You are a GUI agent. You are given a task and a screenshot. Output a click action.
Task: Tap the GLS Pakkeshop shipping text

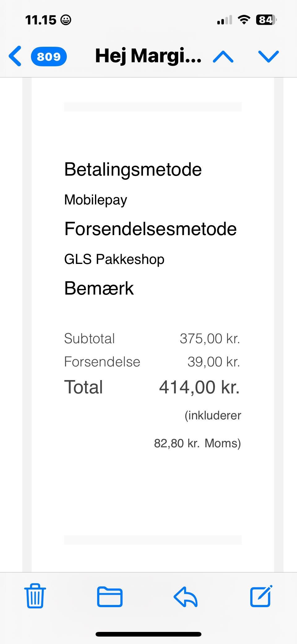coord(114,259)
